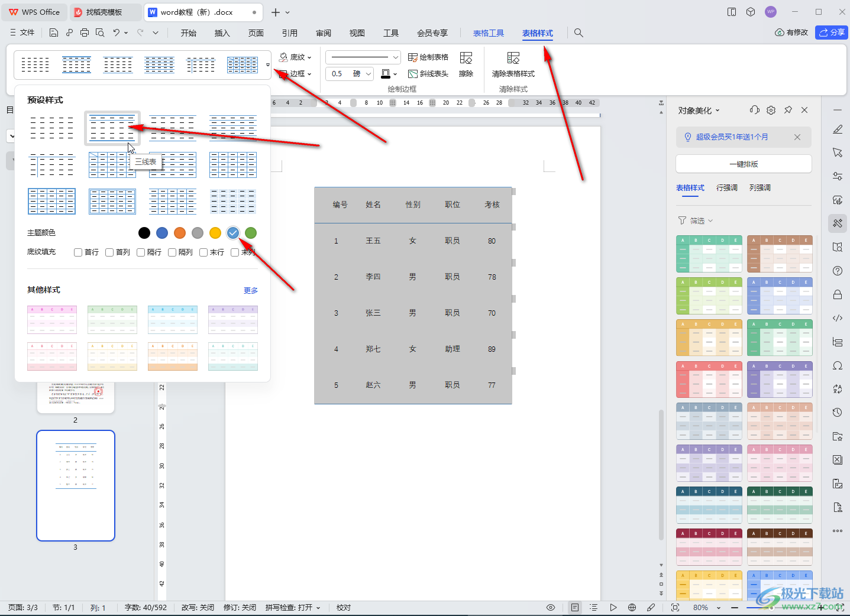Open the 边框 border dropdown
Screen dimensions: 850x616
click(295, 74)
